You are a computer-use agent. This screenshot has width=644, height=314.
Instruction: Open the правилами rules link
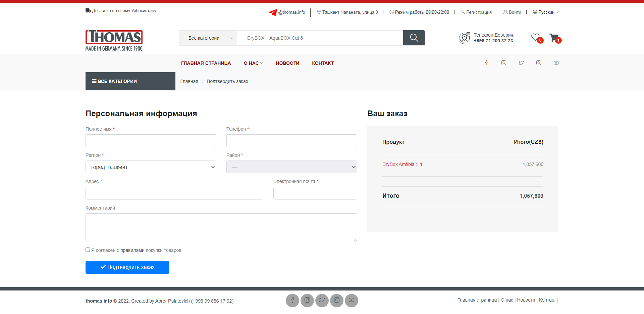pos(132,250)
